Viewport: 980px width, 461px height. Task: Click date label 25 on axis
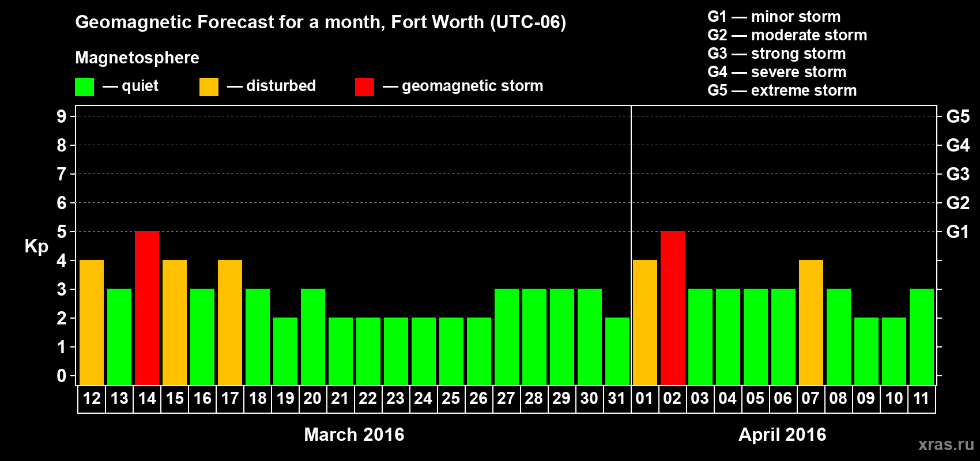click(451, 398)
